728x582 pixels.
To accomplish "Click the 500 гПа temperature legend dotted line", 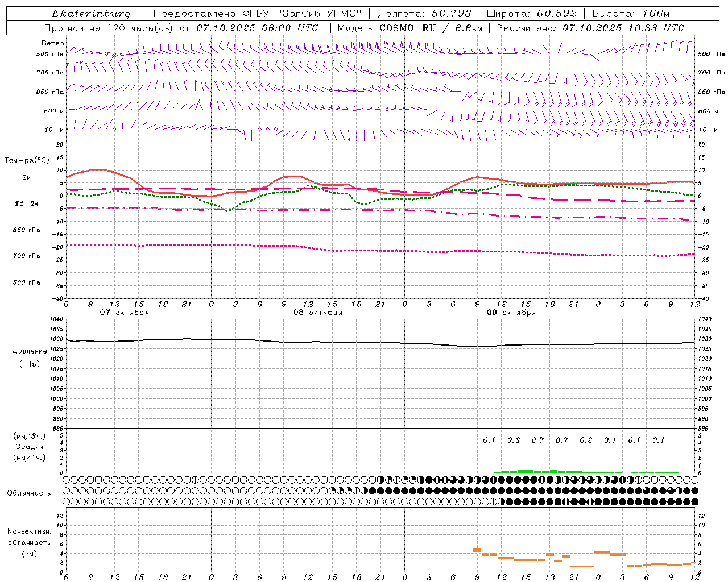I will coord(26,289).
